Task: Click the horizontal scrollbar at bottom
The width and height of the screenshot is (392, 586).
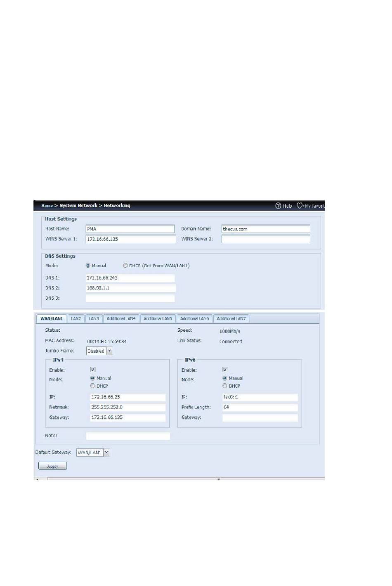Action: click(x=186, y=479)
